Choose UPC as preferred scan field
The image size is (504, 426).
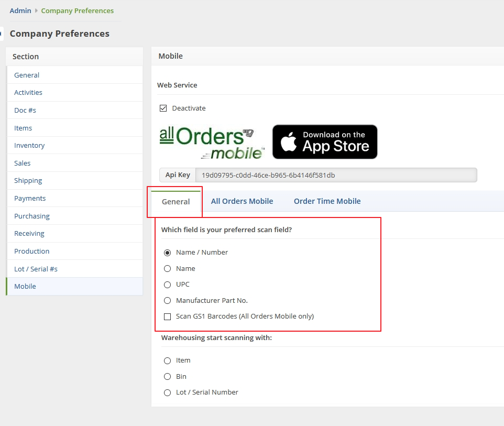(x=168, y=285)
